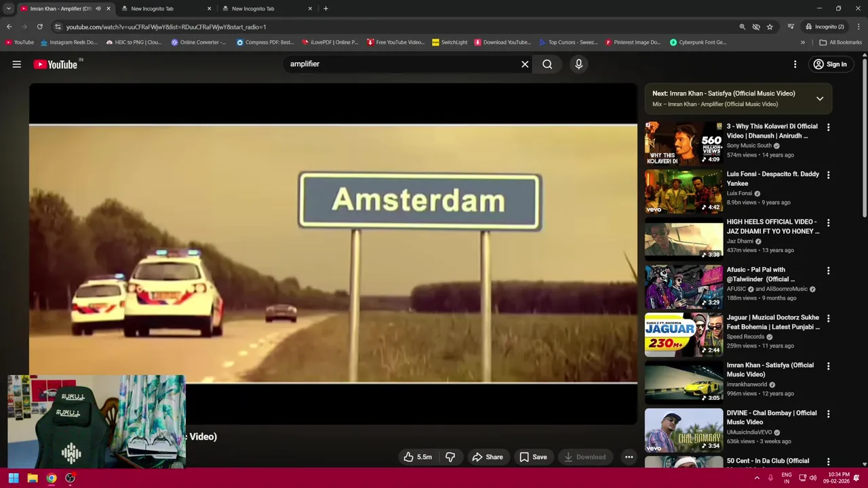868x488 pixels.
Task: Play the Despacito thumbnail
Action: (684, 192)
